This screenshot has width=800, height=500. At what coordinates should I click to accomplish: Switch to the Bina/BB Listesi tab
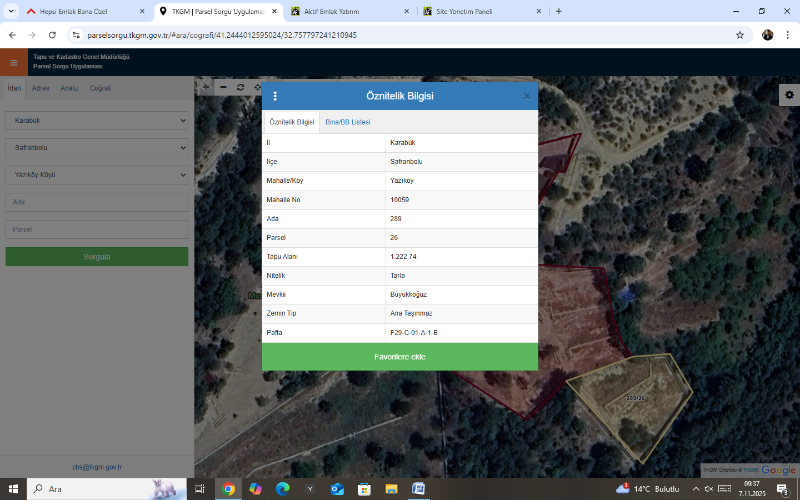(x=348, y=121)
